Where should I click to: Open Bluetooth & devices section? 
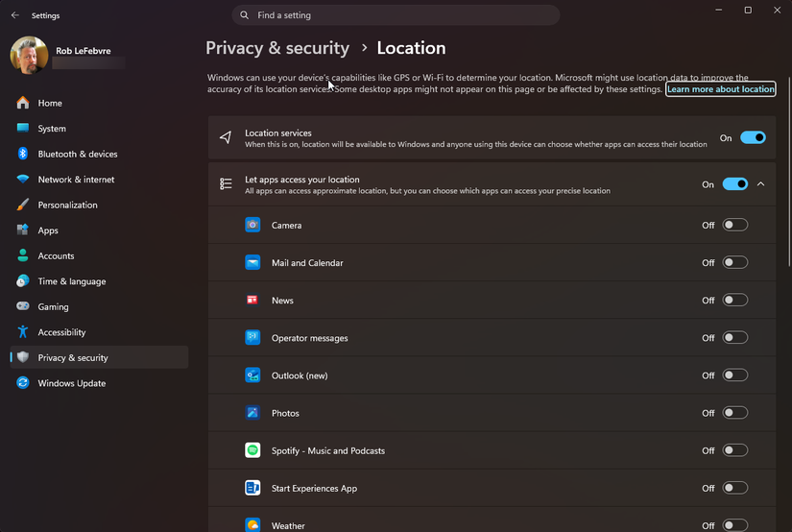tap(99, 154)
